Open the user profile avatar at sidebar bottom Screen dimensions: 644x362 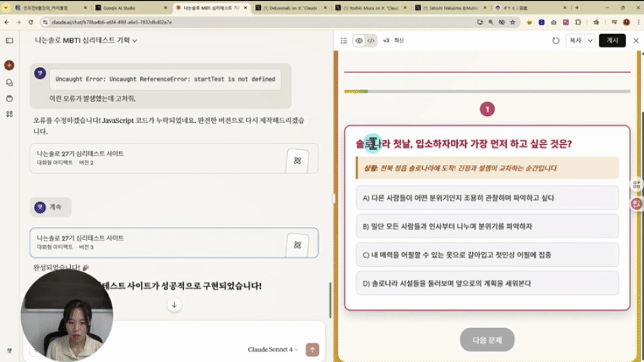click(10, 351)
